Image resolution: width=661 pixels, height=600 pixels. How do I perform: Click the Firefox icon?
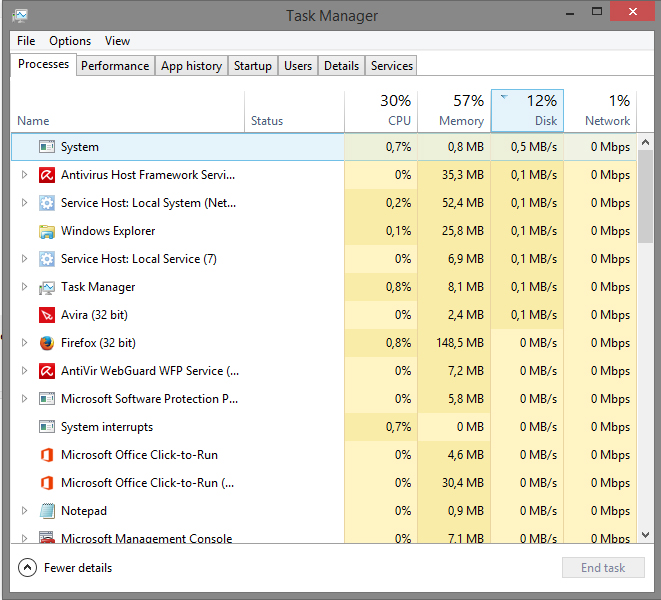click(47, 343)
